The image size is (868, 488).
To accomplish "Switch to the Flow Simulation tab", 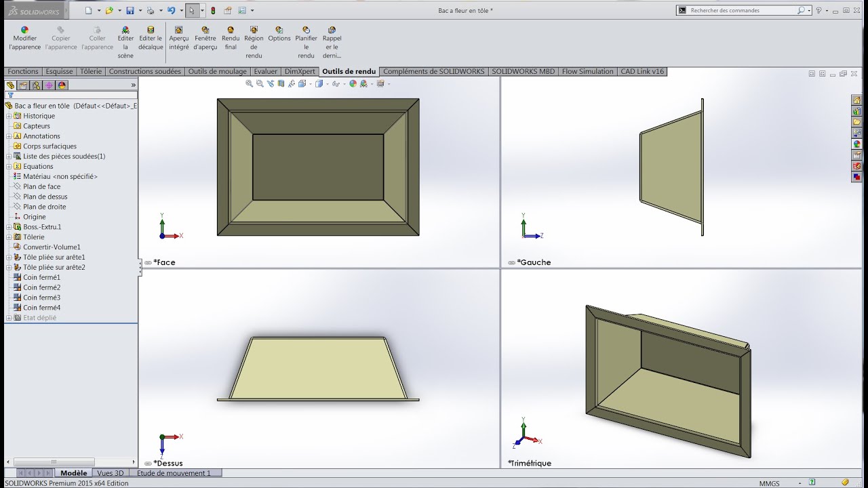I will (x=587, y=71).
